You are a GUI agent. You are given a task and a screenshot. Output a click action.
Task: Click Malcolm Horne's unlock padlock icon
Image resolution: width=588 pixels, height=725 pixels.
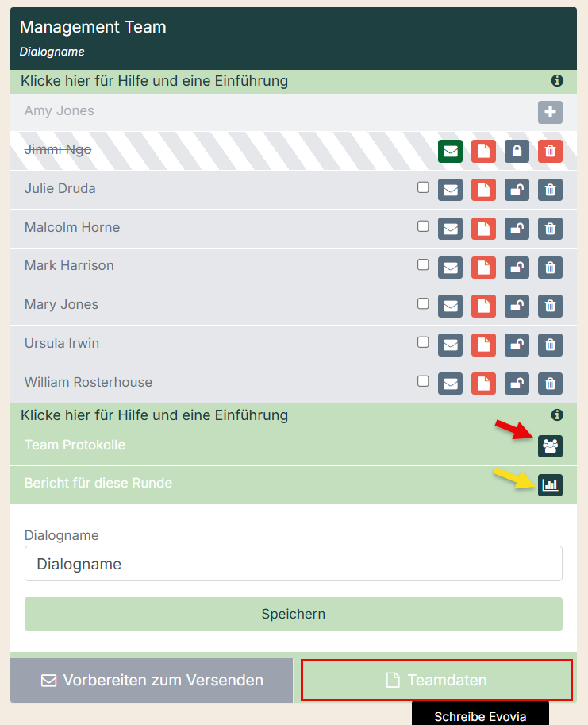tap(517, 229)
